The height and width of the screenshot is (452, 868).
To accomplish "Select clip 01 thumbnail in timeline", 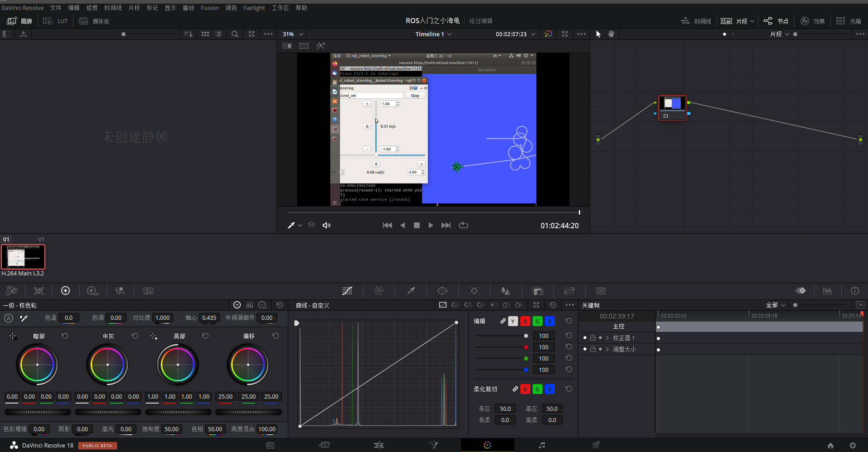I will pyautogui.click(x=23, y=257).
